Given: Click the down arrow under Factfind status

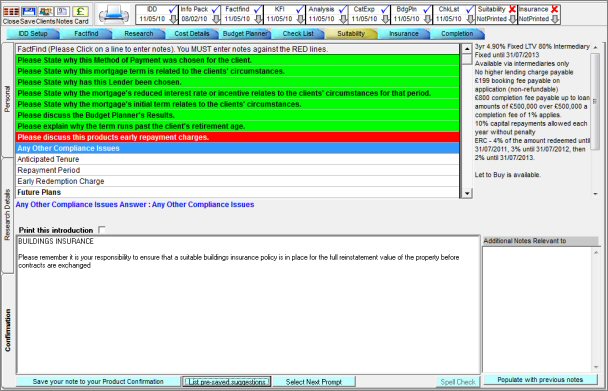Looking at the screenshot, I should tap(258, 19).
